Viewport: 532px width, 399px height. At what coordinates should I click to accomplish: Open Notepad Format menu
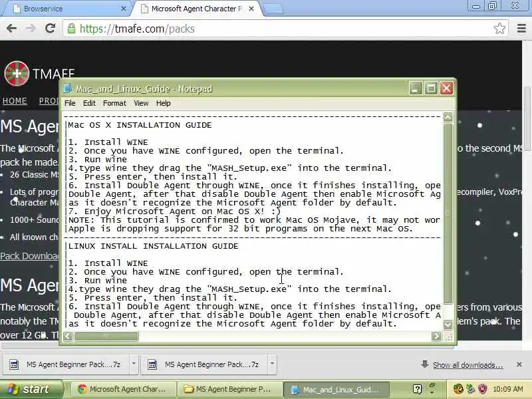pyautogui.click(x=114, y=103)
